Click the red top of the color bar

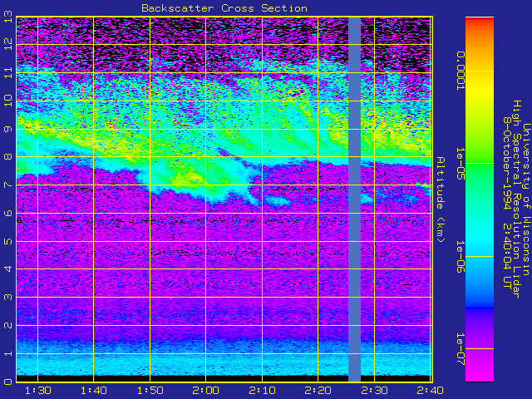click(x=480, y=20)
